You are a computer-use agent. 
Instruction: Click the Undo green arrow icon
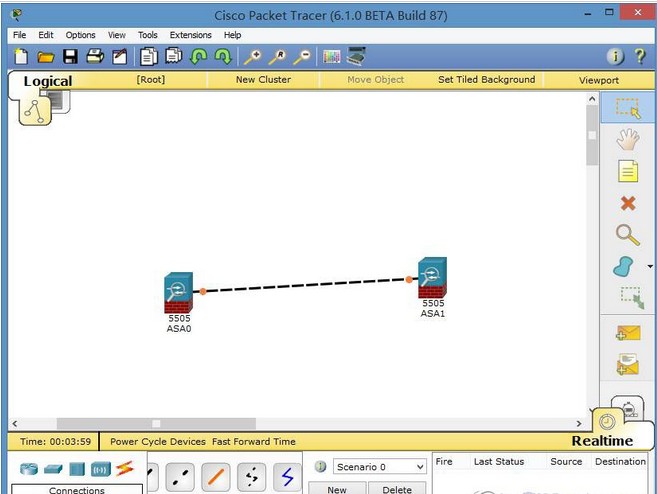tap(198, 56)
